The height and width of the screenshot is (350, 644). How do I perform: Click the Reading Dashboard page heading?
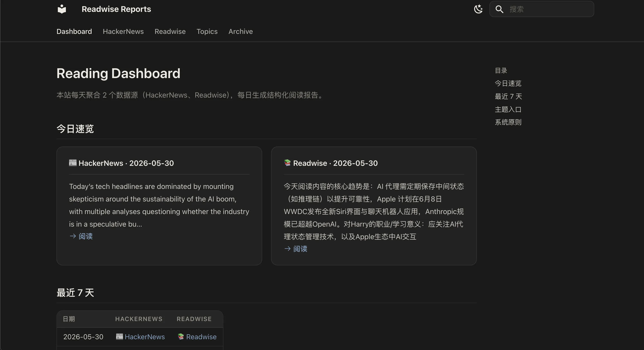118,73
